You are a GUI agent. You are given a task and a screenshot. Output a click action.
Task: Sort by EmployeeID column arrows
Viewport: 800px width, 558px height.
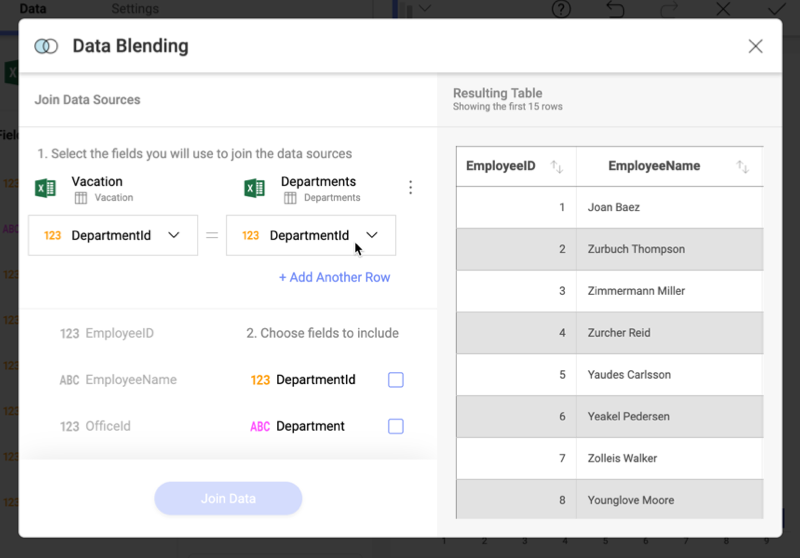(557, 167)
